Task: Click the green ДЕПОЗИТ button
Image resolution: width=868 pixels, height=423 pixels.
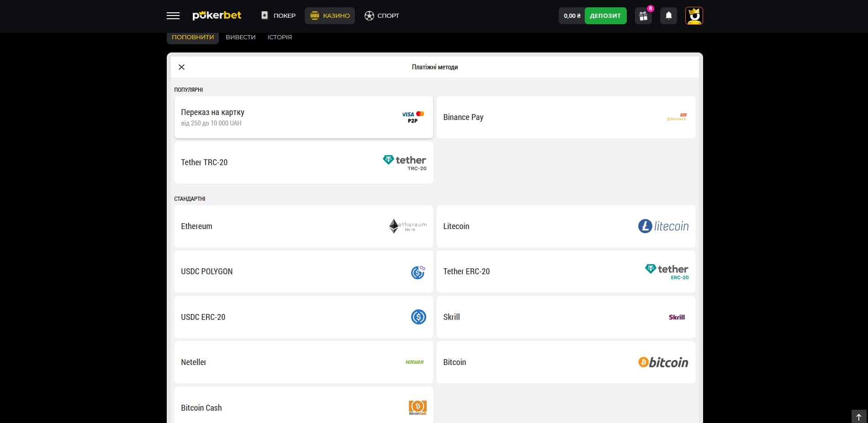Action: (x=605, y=16)
